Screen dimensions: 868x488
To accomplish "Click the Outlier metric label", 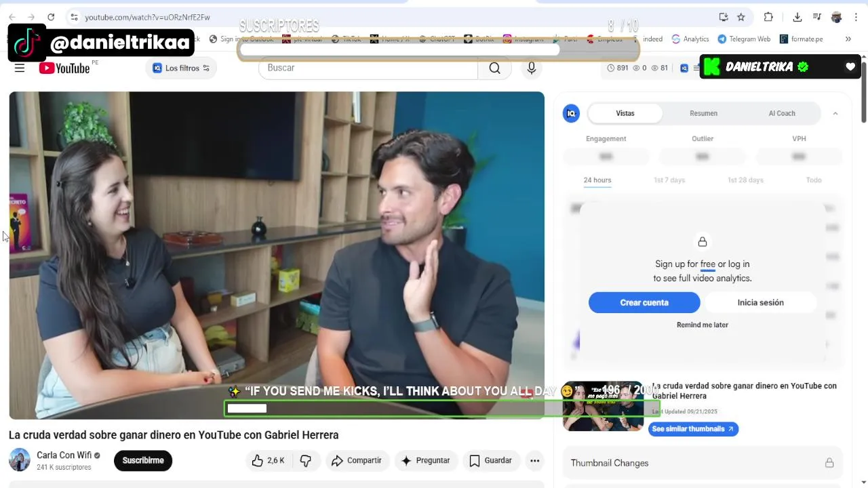I will pyautogui.click(x=703, y=139).
